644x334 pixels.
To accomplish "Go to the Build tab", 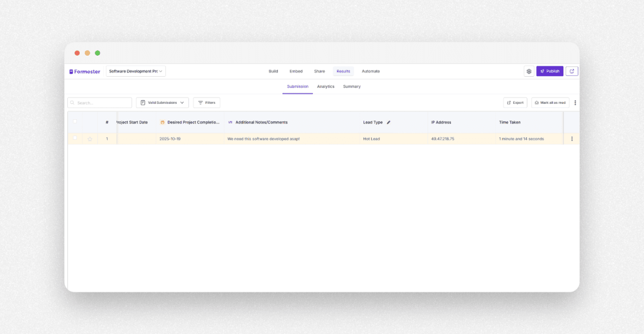I will pos(273,71).
